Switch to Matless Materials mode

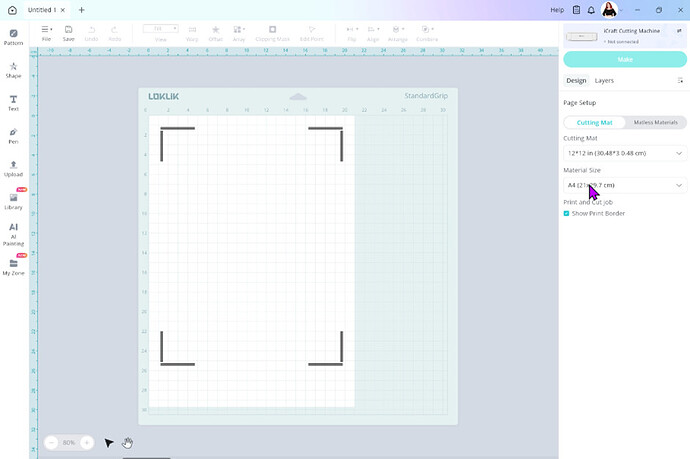655,122
